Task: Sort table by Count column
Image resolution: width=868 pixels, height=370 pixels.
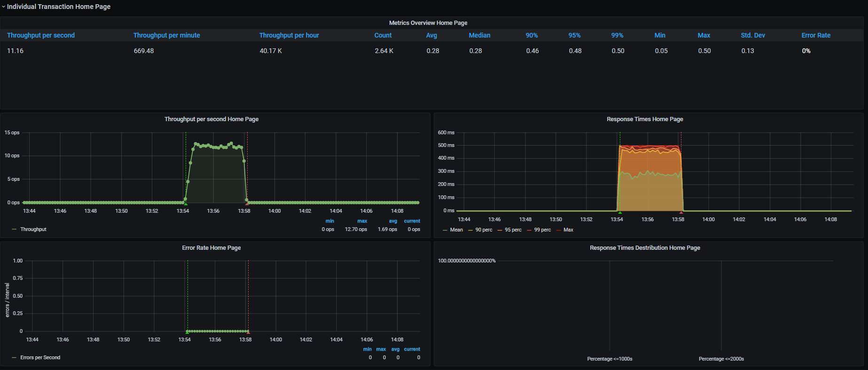Action: click(383, 35)
